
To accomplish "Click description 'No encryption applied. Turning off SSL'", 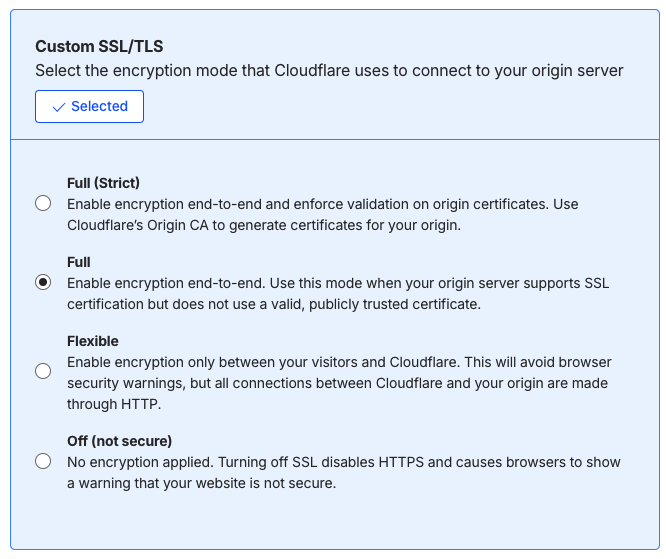I will pyautogui.click(x=192, y=462).
